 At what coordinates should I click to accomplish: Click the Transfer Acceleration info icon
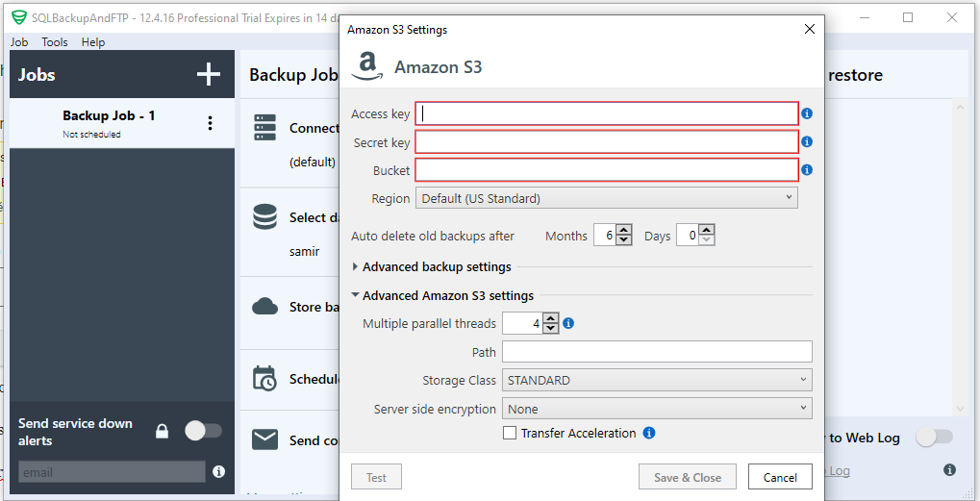point(649,433)
